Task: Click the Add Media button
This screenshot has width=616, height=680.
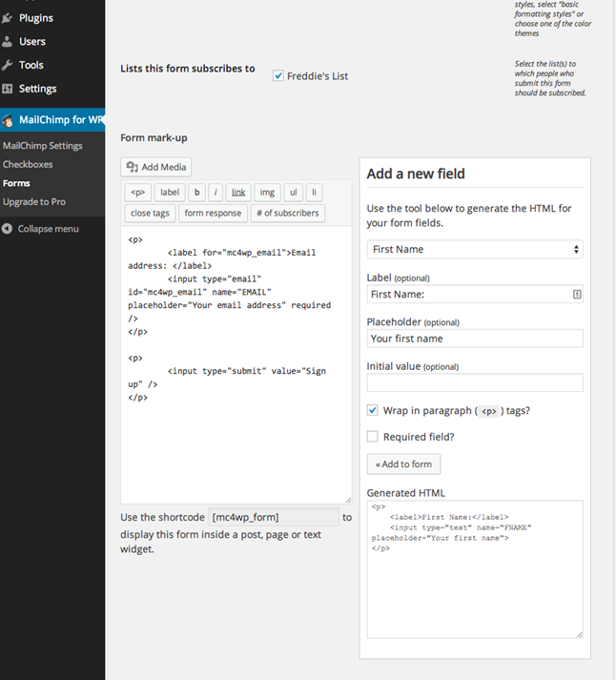Action: (x=156, y=167)
